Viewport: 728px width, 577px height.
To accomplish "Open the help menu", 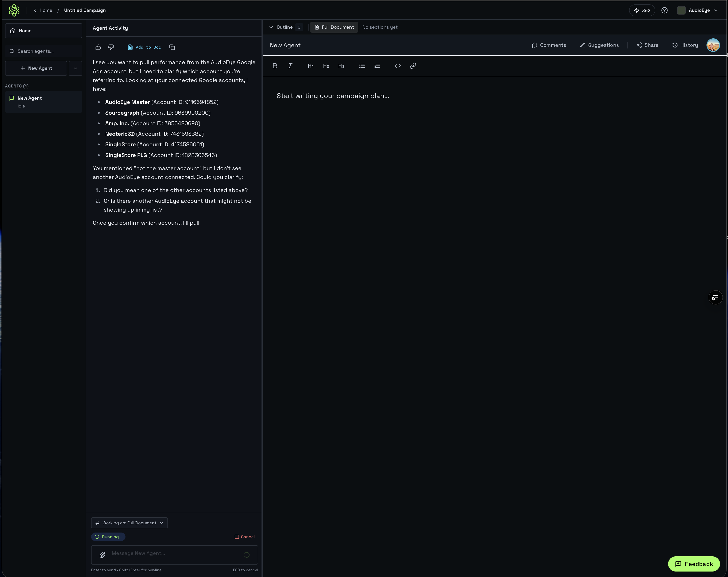I will coord(665,11).
